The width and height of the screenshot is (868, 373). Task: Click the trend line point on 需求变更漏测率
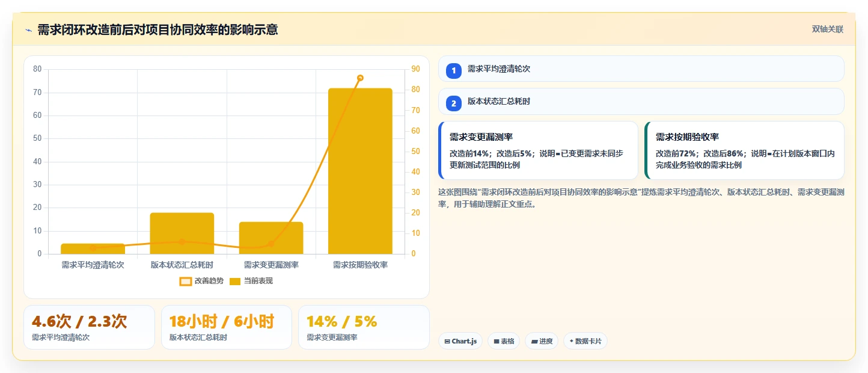[271, 244]
